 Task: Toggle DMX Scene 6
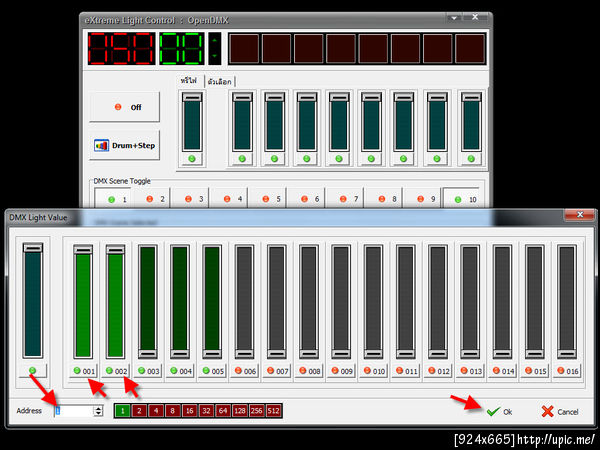pos(307,199)
